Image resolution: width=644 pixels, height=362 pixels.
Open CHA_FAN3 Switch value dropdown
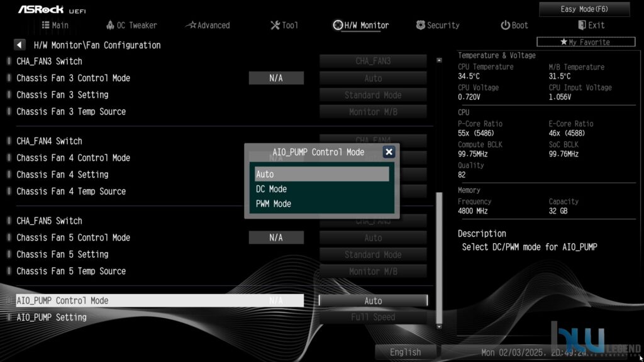[373, 61]
